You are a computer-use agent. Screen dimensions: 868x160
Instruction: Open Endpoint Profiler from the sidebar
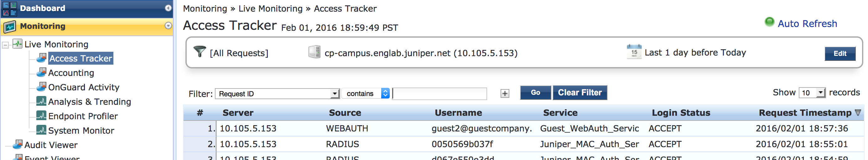(x=83, y=116)
